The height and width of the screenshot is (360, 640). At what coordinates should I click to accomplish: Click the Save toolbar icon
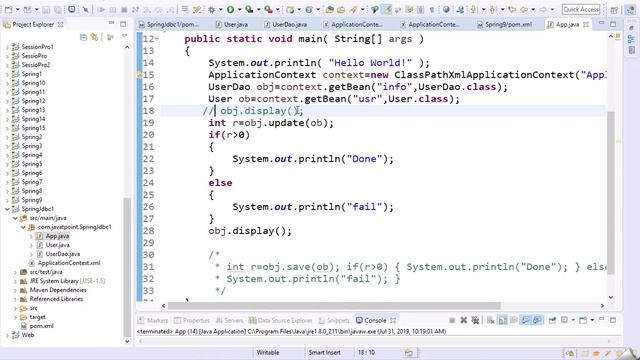pos(46,9)
